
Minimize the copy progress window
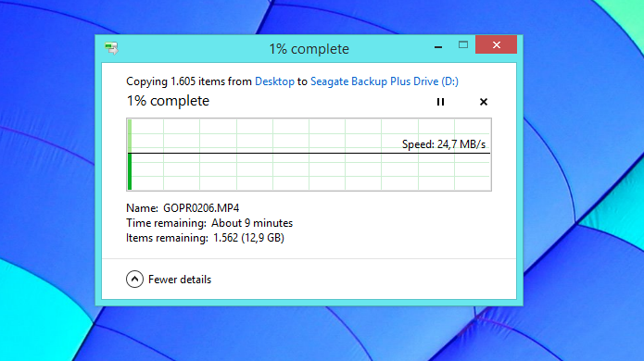click(438, 45)
